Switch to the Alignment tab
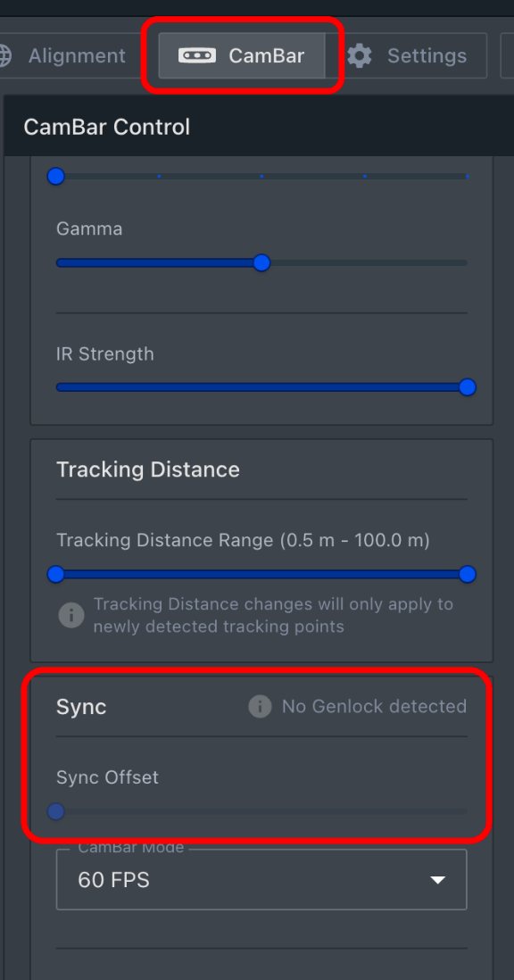The width and height of the screenshot is (514, 980). coord(77,55)
